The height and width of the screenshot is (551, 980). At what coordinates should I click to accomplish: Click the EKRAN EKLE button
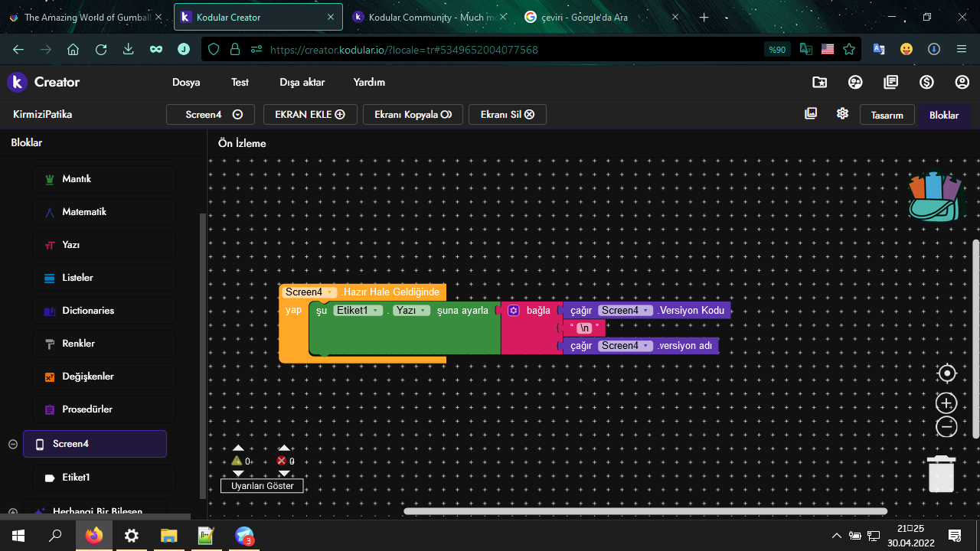[x=310, y=114]
